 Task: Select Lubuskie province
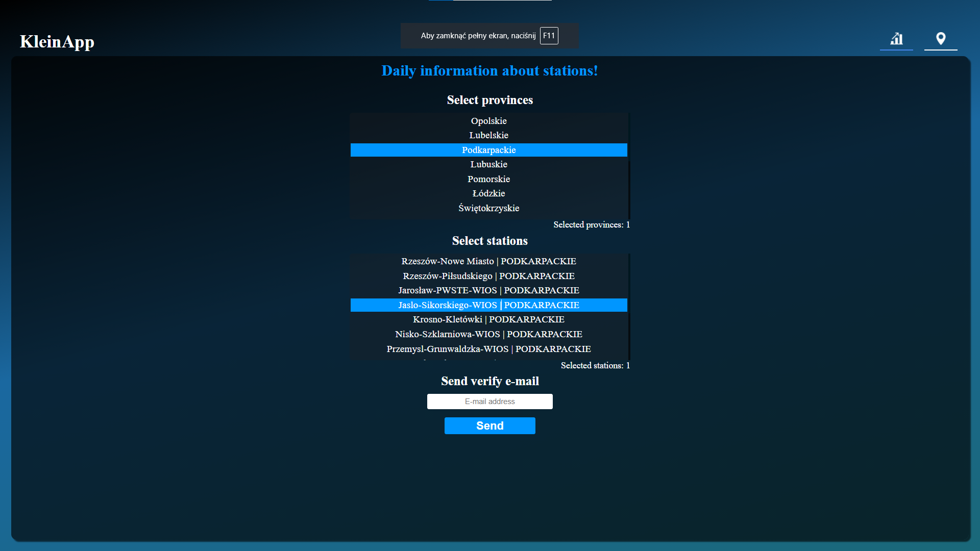(488, 164)
